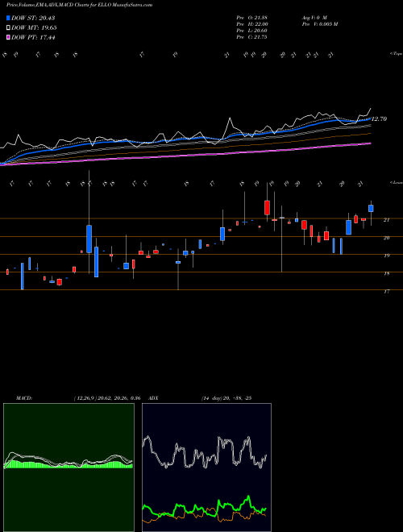403x532 pixels.
Task: Open the MACD indicator chart panel
Action: 69,468
